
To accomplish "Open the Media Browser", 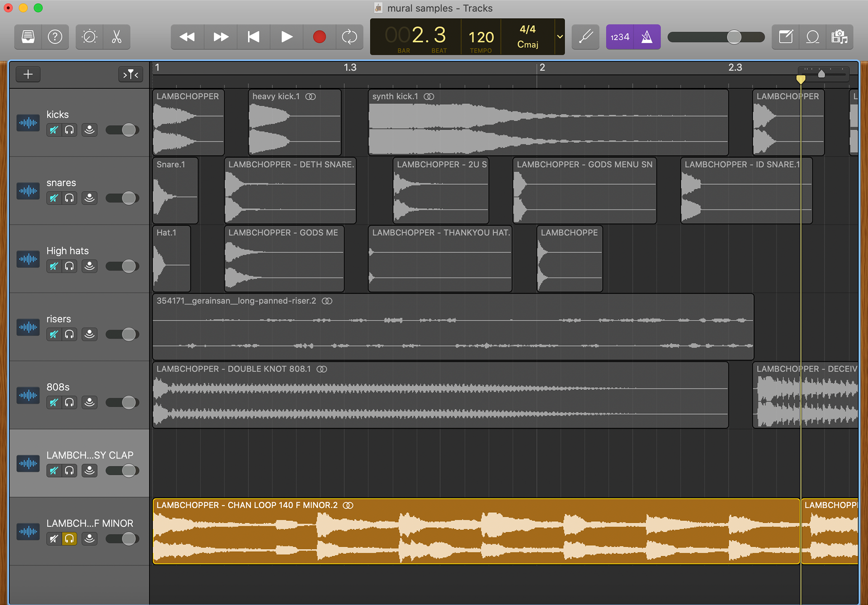I will (840, 37).
